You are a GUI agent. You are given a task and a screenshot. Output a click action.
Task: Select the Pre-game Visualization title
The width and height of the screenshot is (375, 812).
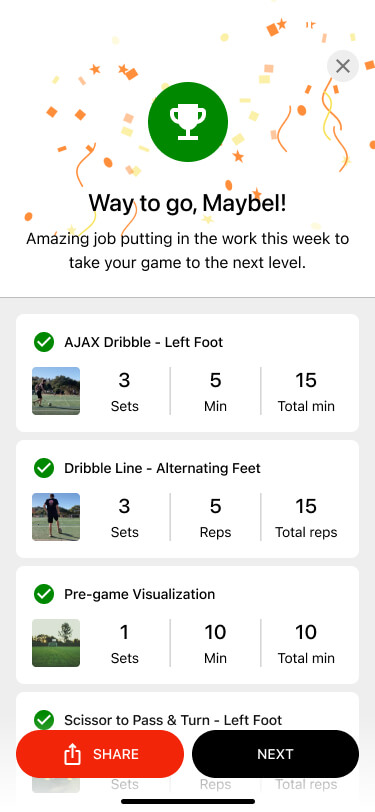tap(139, 594)
